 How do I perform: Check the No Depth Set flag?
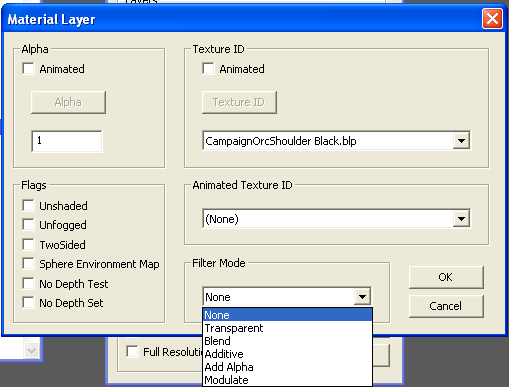[x=29, y=303]
